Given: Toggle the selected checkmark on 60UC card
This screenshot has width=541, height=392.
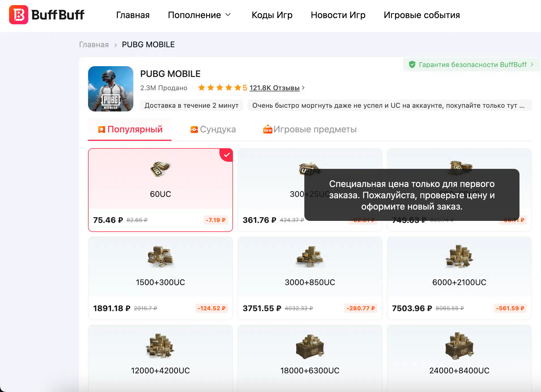Looking at the screenshot, I should pos(226,155).
